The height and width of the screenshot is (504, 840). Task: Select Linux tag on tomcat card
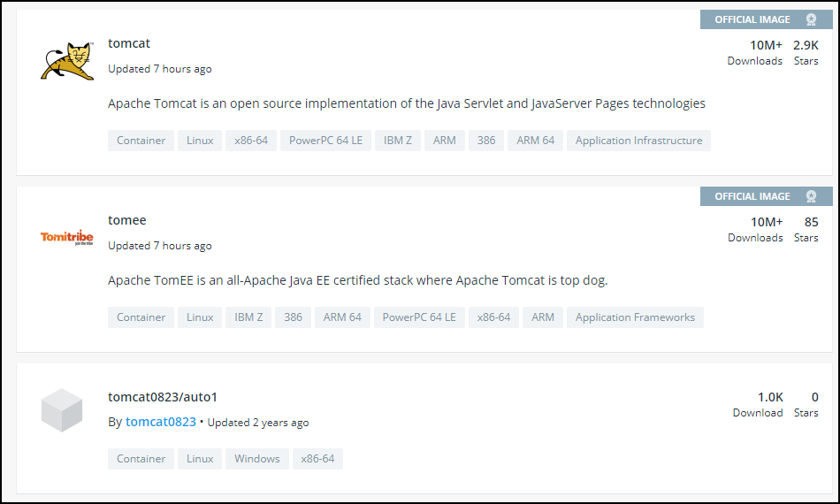[x=200, y=141]
